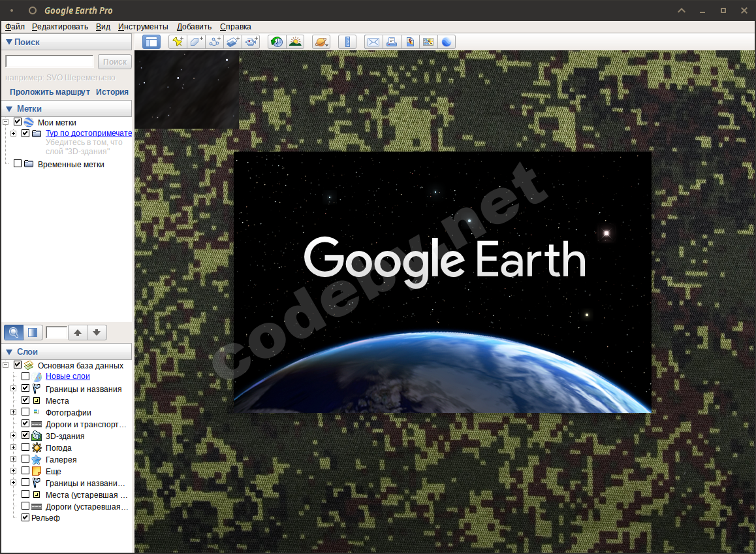Enable the Новые слои layer checkbox
756x554 pixels.
[25, 376]
